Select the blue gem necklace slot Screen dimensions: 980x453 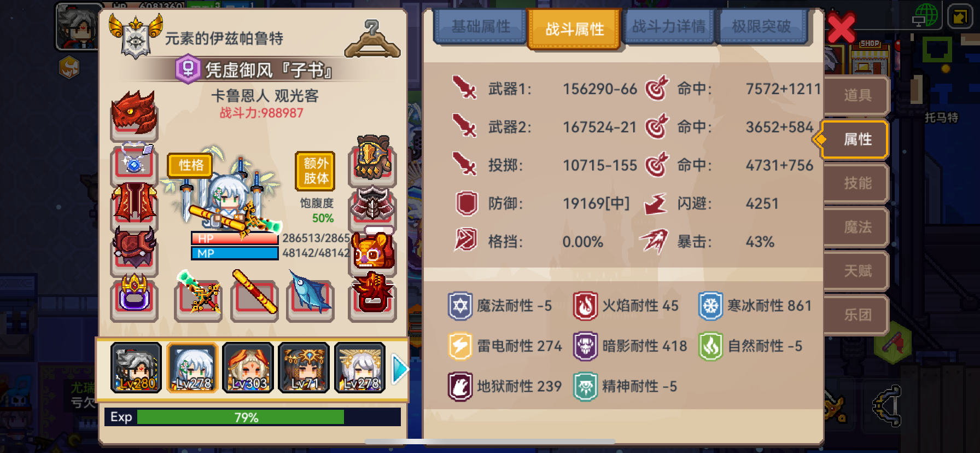pyautogui.click(x=134, y=162)
